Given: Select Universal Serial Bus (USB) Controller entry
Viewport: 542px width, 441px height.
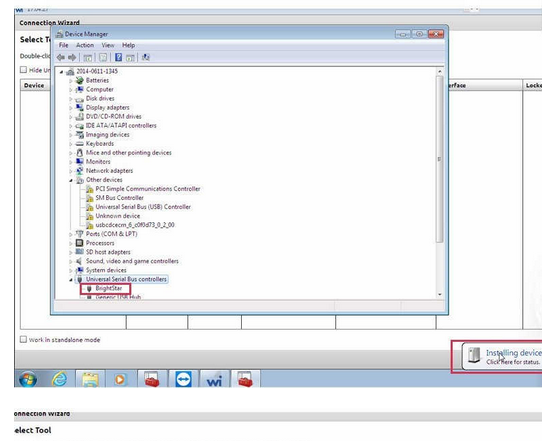Looking at the screenshot, I should pos(143,207).
